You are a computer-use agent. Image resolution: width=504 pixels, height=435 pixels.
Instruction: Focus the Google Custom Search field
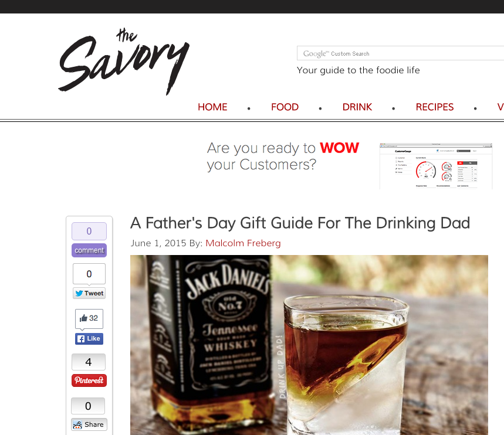[400, 53]
